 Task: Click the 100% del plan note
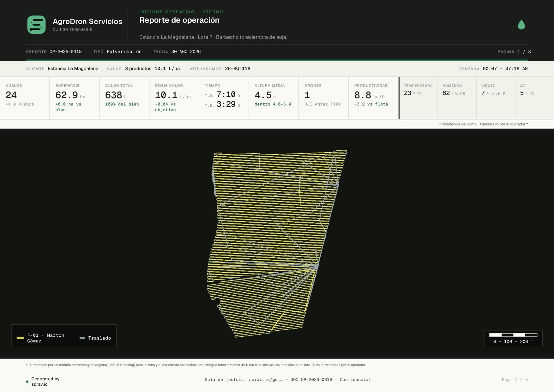[122, 104]
